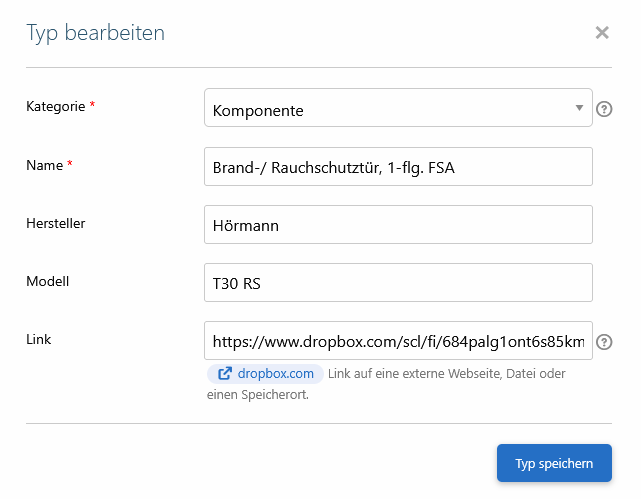Click the help icon beside Kategorie

604,109
